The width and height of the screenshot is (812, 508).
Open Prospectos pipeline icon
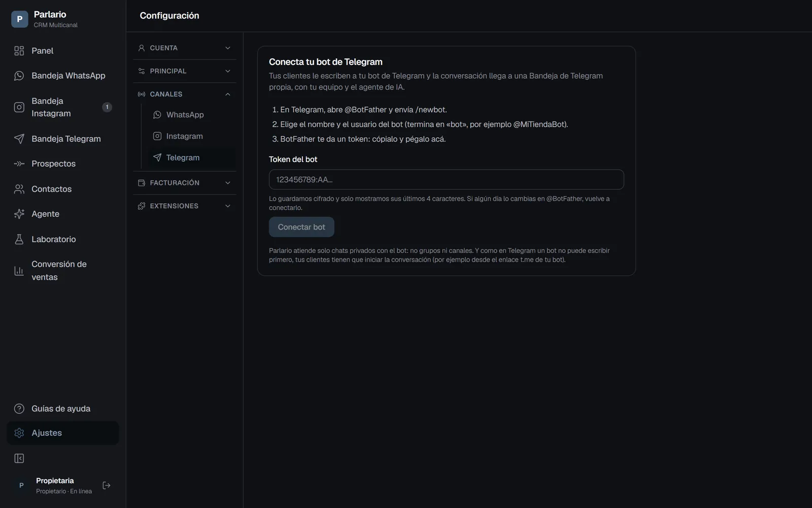click(19, 164)
